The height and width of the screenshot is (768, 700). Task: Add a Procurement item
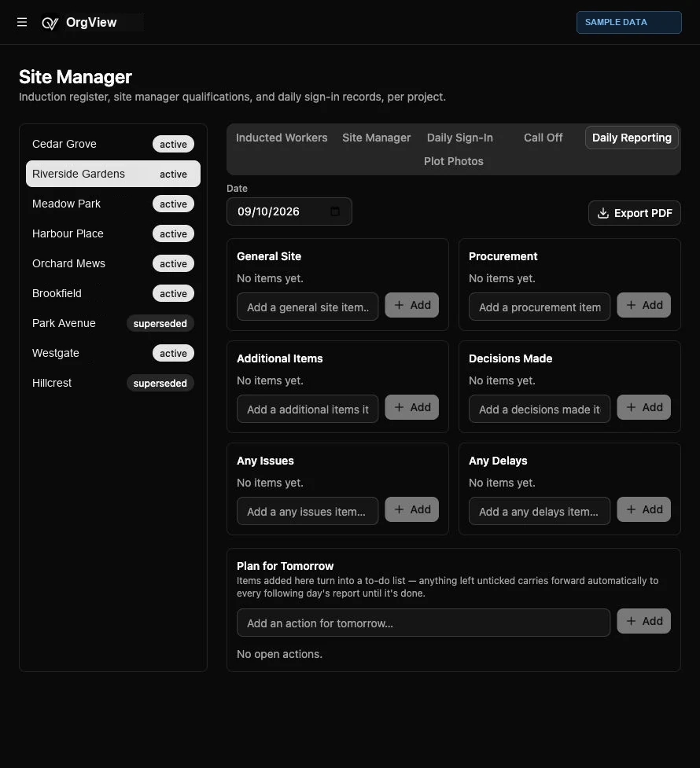(643, 305)
